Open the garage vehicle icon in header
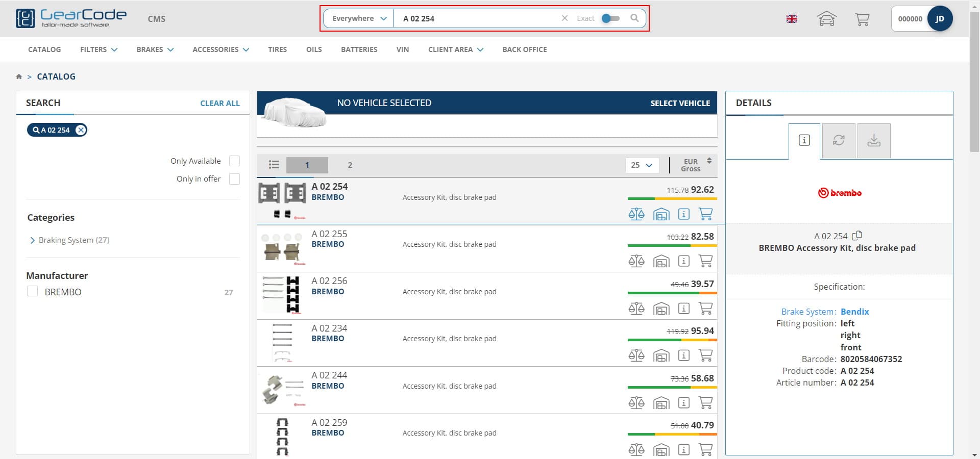Image resolution: width=980 pixels, height=459 pixels. 827,19
